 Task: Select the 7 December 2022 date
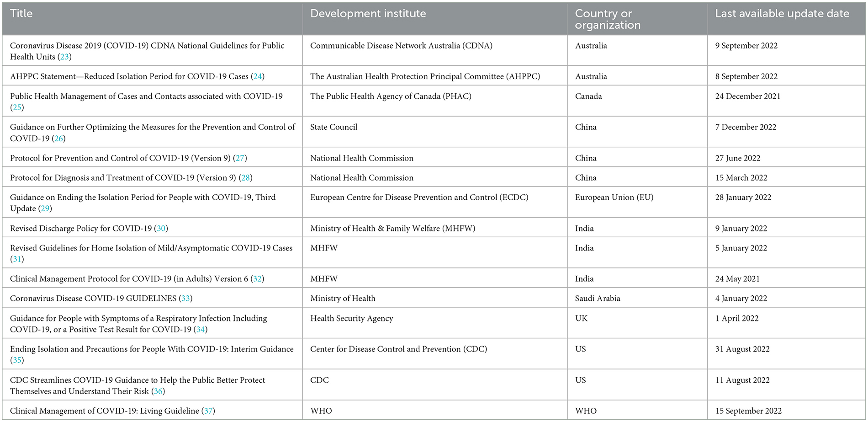(746, 127)
